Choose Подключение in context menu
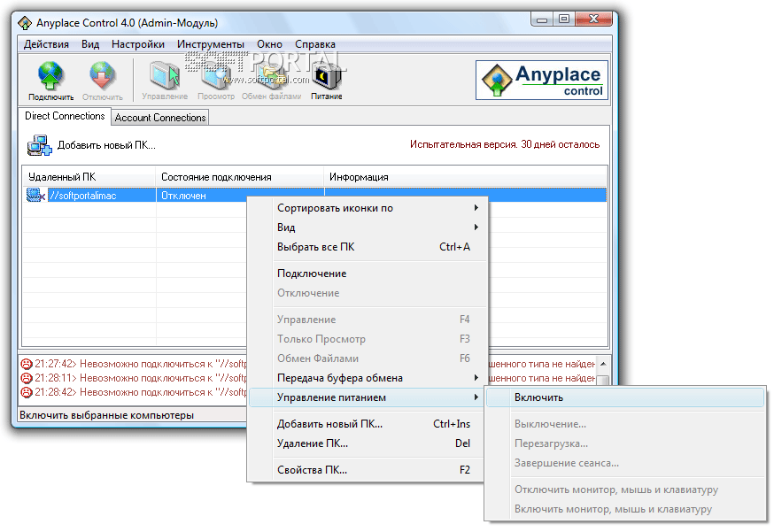Screen dimensions: 774x532 click(368, 274)
